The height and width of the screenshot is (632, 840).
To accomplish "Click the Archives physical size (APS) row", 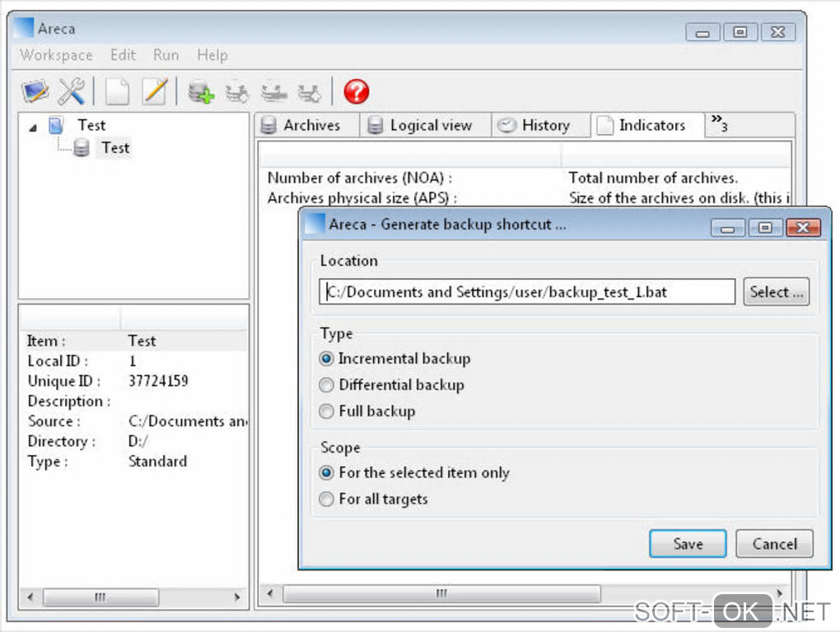I will tap(525, 198).
